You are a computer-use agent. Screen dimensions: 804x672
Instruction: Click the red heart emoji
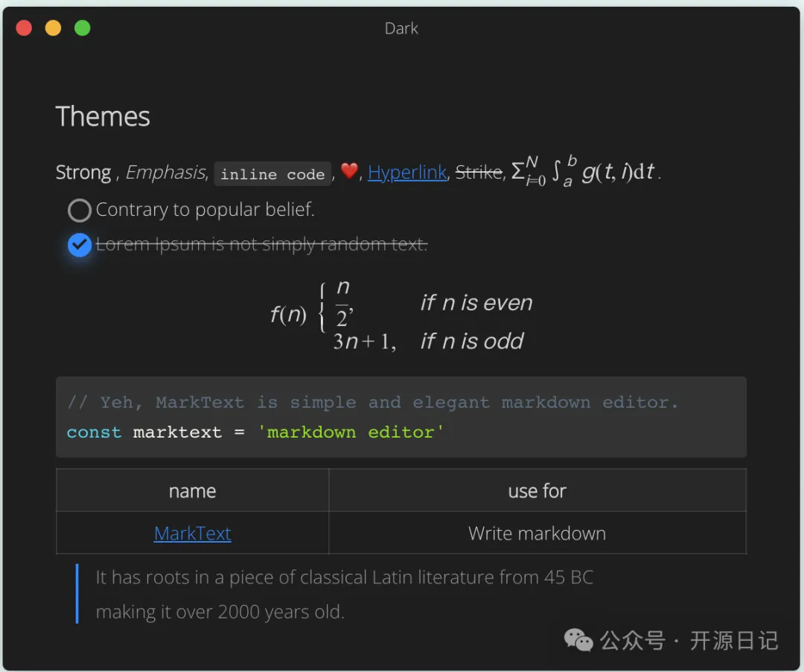349,171
